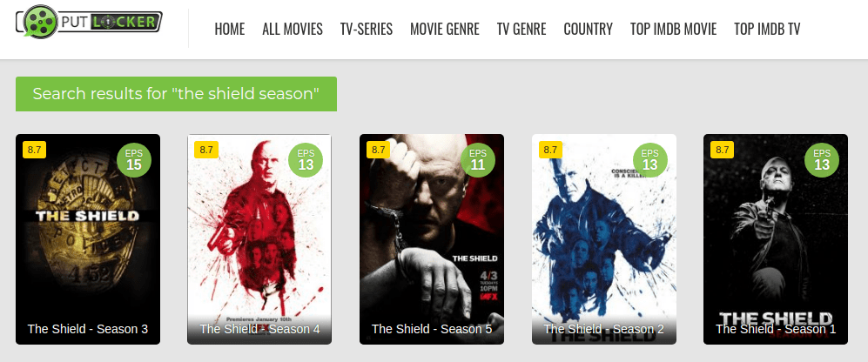Click the 8.7 rating badge on Season 3
This screenshot has width=868, height=362.
34,150
